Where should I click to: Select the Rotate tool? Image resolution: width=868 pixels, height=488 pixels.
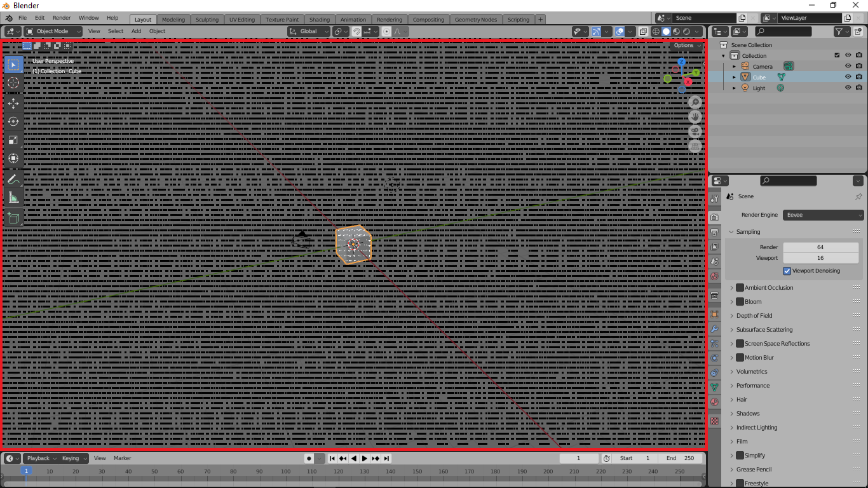[13, 121]
